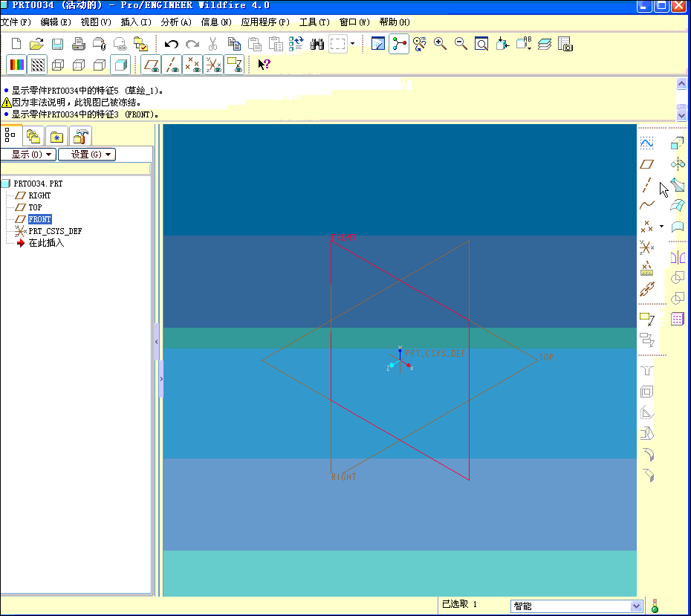Click the Undo arrow
Screen dimensions: 691x616
[172, 44]
